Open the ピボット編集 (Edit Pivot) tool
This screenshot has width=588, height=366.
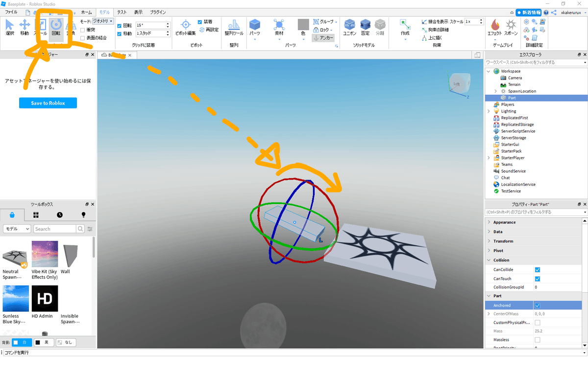click(186, 27)
